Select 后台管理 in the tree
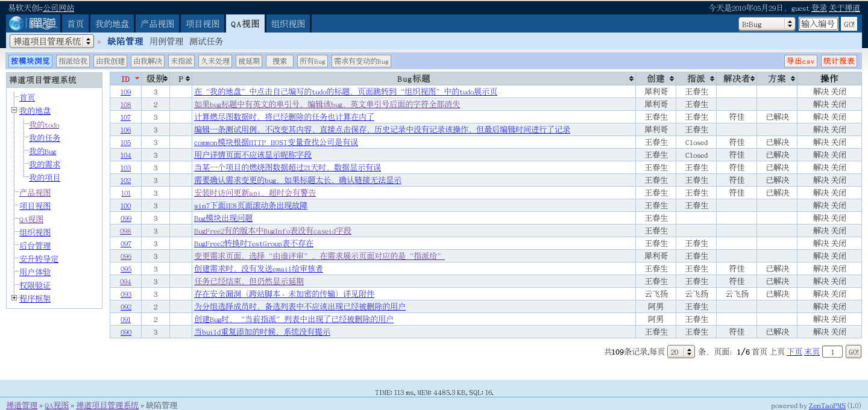The width and height of the screenshot is (868, 410). tap(35, 246)
